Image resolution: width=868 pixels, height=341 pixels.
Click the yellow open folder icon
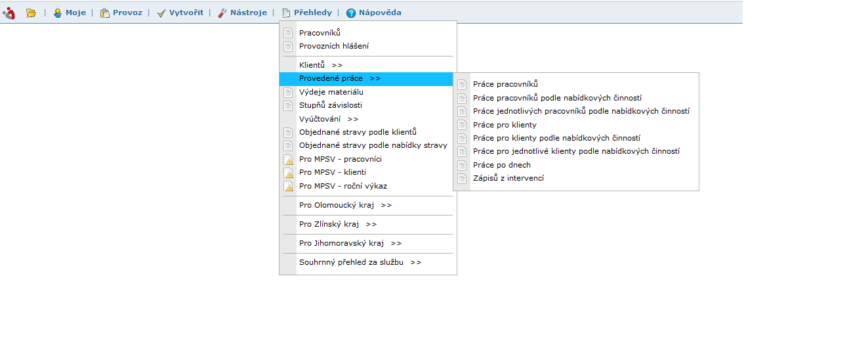pyautogui.click(x=31, y=12)
